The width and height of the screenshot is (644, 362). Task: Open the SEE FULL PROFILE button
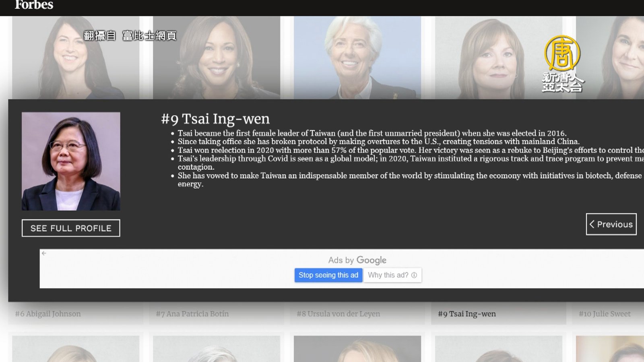point(71,228)
